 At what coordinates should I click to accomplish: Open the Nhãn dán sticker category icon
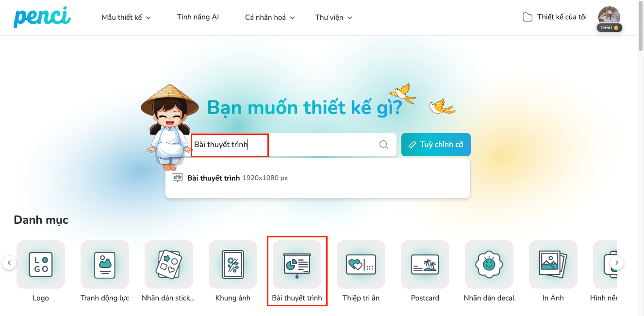click(x=169, y=265)
